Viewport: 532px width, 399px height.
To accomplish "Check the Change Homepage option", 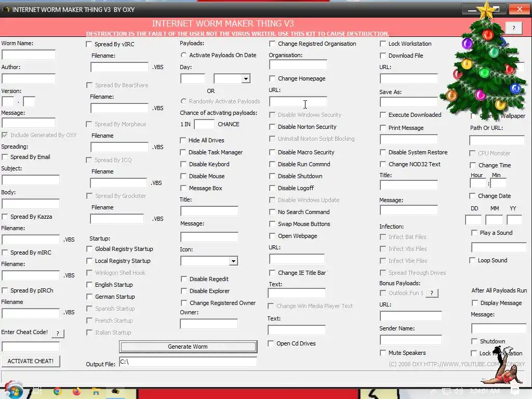I will [272, 78].
